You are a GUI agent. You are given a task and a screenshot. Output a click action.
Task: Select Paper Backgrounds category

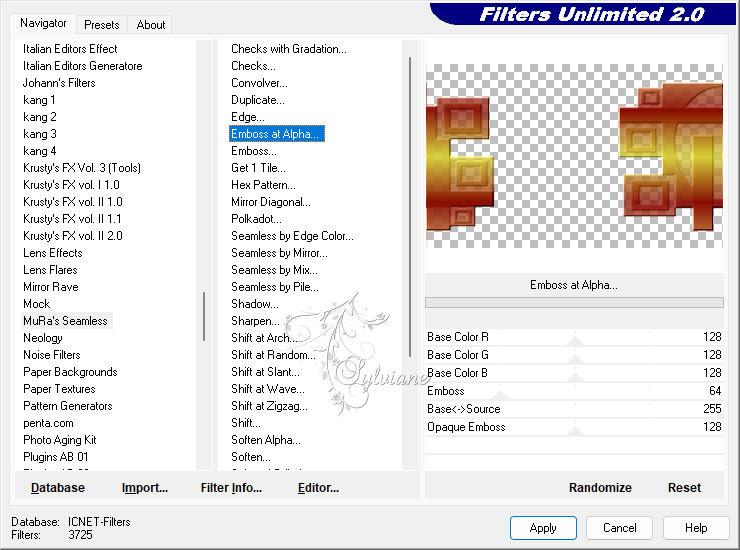click(70, 372)
